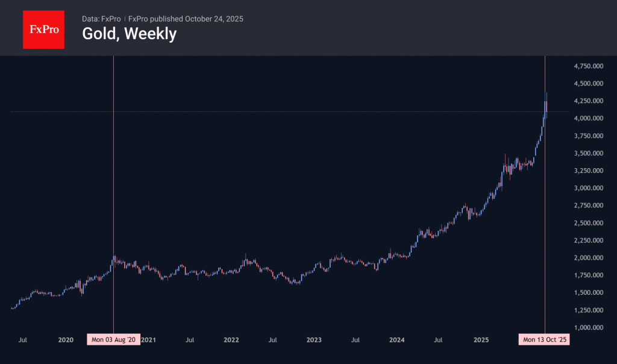Viewport: 617px width, 364px height.
Task: Click "FxPro published October 24, 2025" text
Action: point(186,19)
